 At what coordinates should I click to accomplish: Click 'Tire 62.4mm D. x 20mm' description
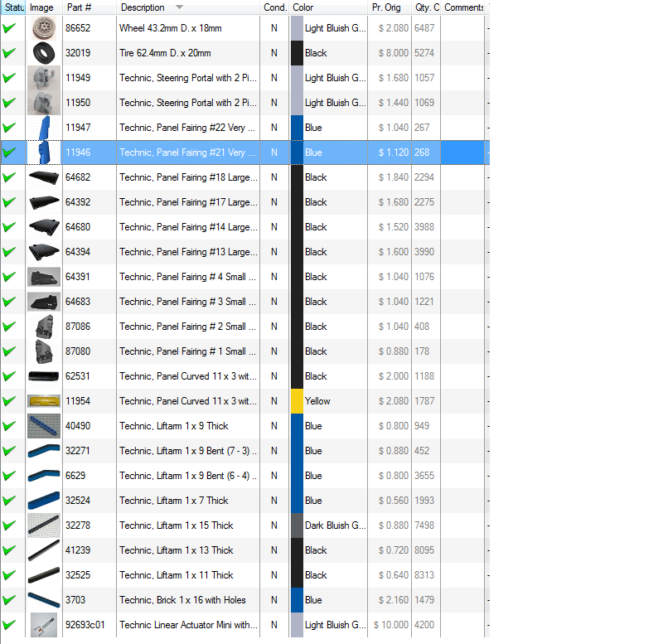(165, 53)
